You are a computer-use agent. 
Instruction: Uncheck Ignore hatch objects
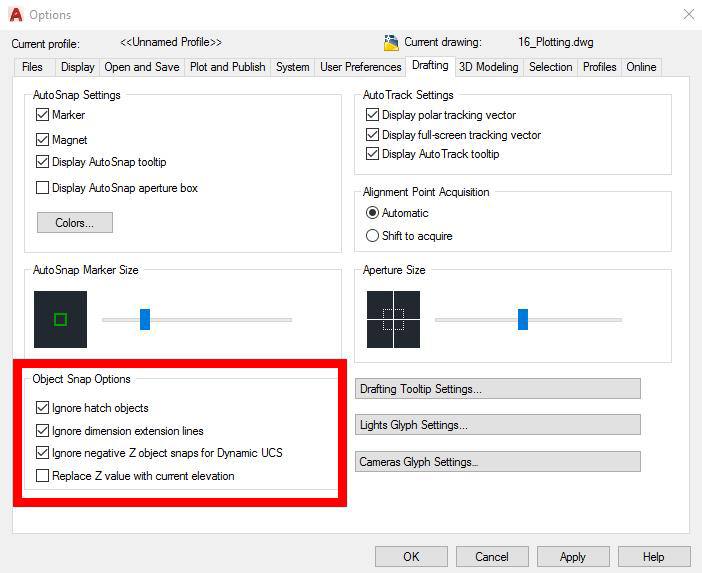click(42, 408)
